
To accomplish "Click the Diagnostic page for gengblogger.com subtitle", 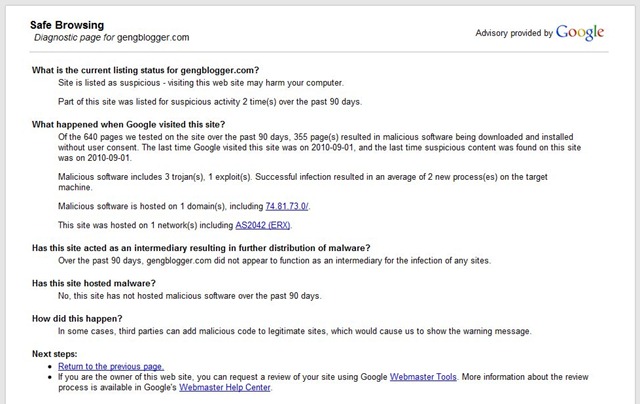I will [111, 38].
